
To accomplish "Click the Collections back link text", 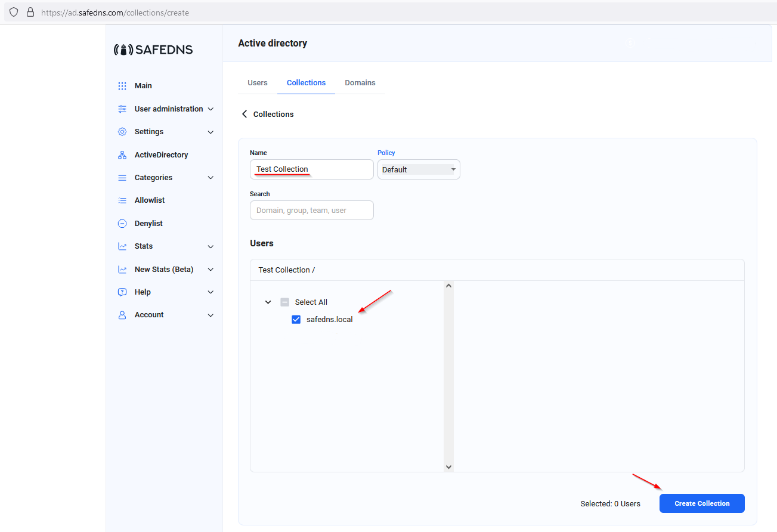I will point(274,114).
